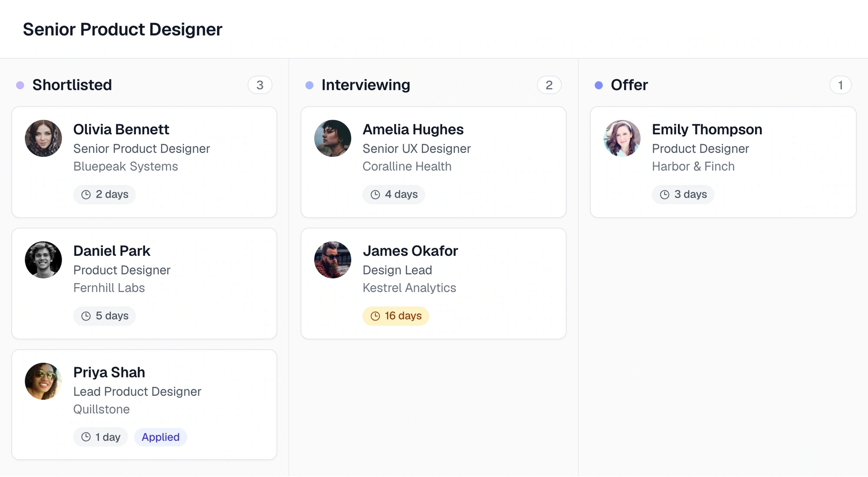
Task: Click Quillstone company text
Action: point(102,409)
